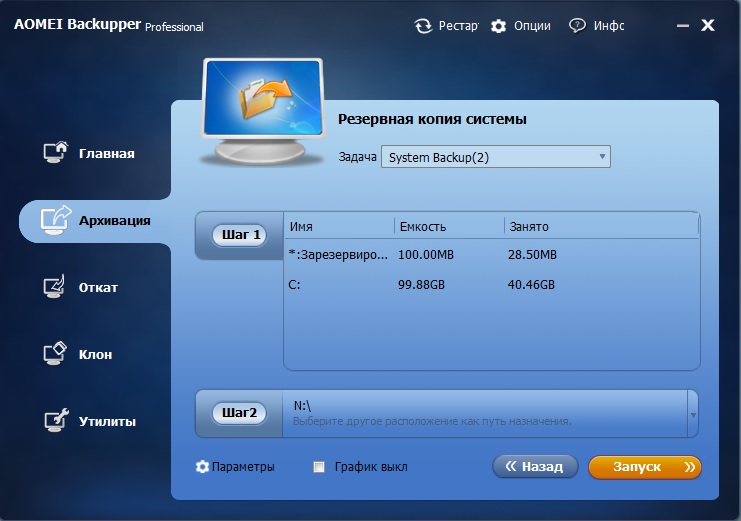Open the Главная section
Image resolution: width=741 pixels, height=521 pixels.
point(106,154)
